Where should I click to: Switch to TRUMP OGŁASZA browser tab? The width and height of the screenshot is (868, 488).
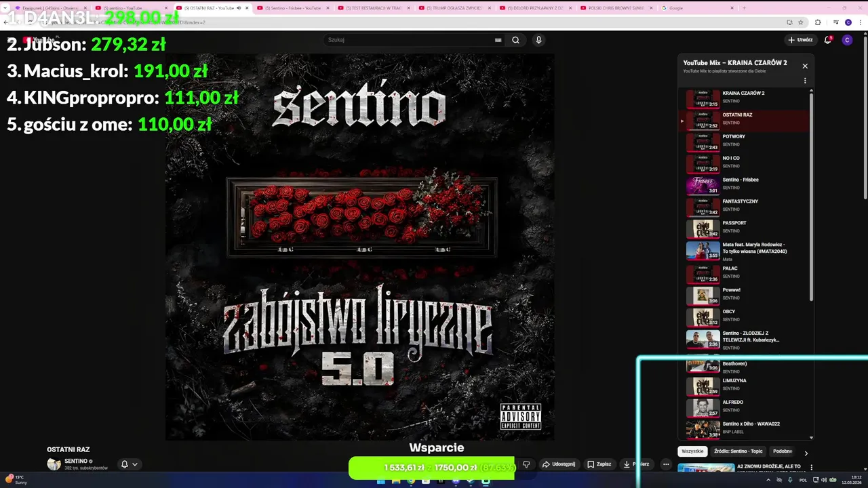[x=454, y=8]
